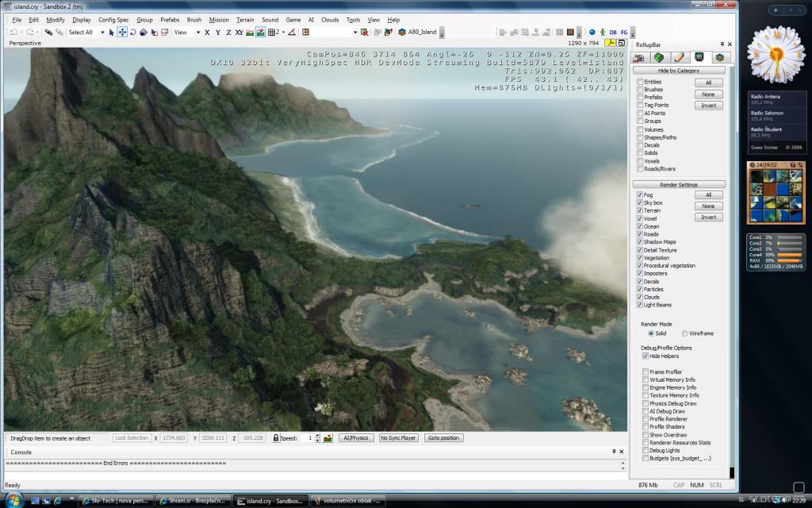Screen dimensions: 812x508
Task: Click the yellow viewport icon beside 1290 x 794
Action: tap(611, 43)
